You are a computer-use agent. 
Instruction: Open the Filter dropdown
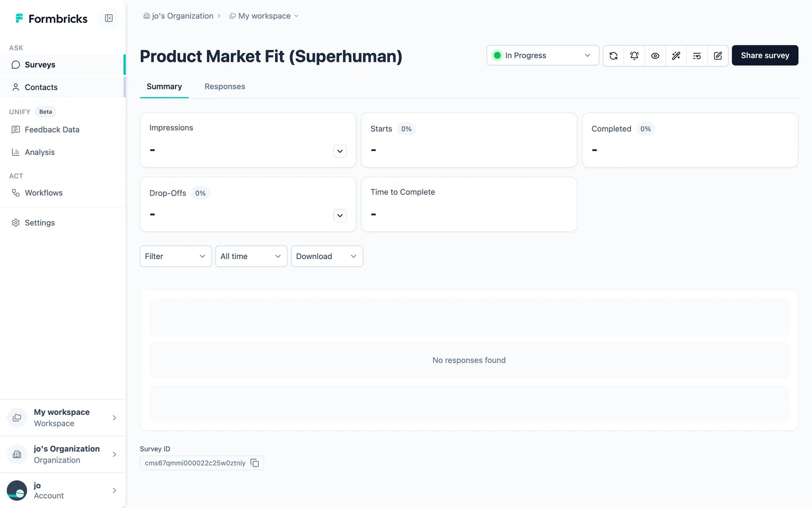[x=176, y=256]
